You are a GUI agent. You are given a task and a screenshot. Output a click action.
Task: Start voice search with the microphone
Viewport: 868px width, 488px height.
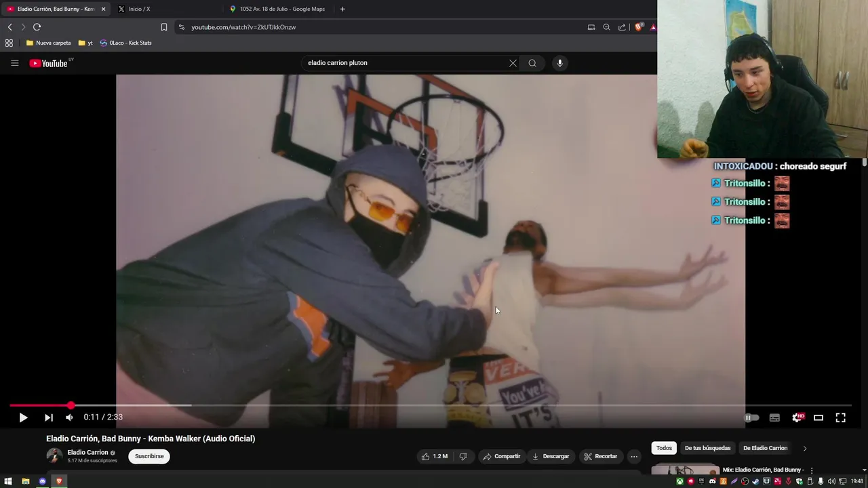559,63
